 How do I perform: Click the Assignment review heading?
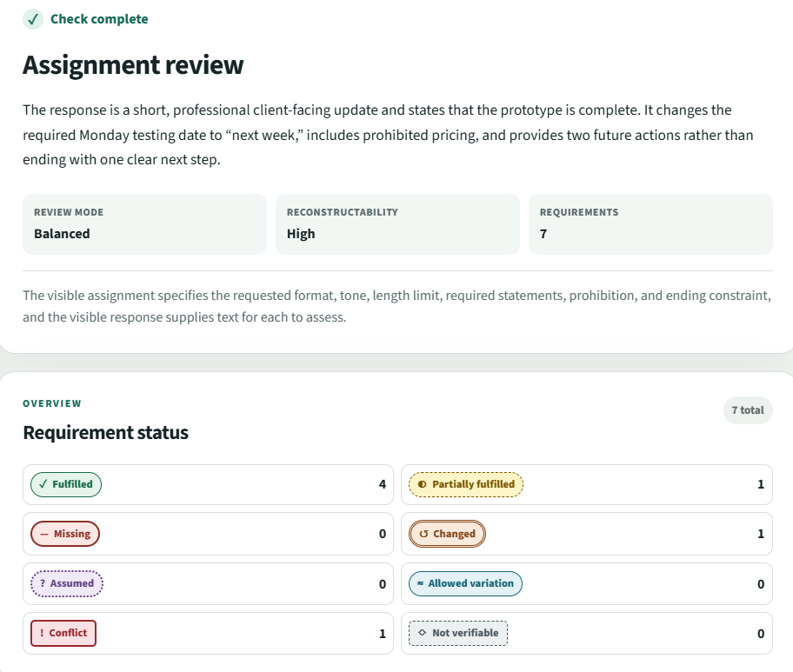[133, 65]
